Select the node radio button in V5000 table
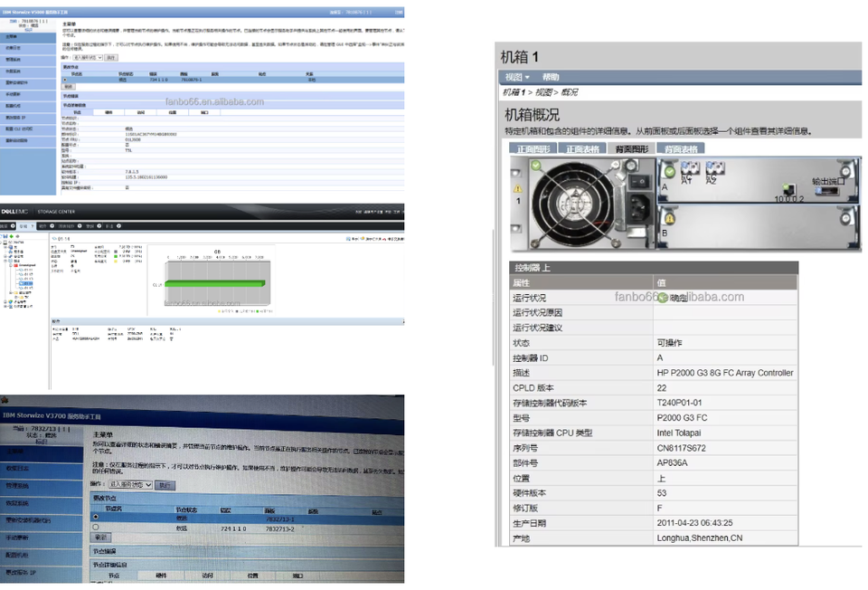 65,80
